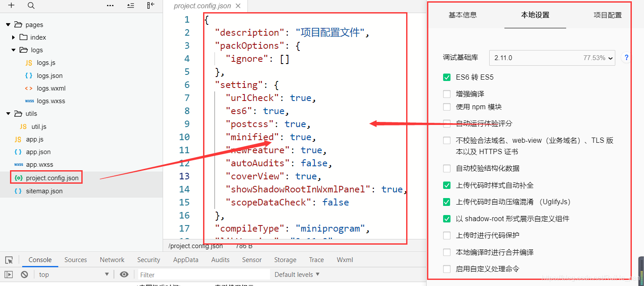This screenshot has width=644, height=286.
Task: Enable 启用自定义处理命令 checkbox
Action: [x=447, y=269]
